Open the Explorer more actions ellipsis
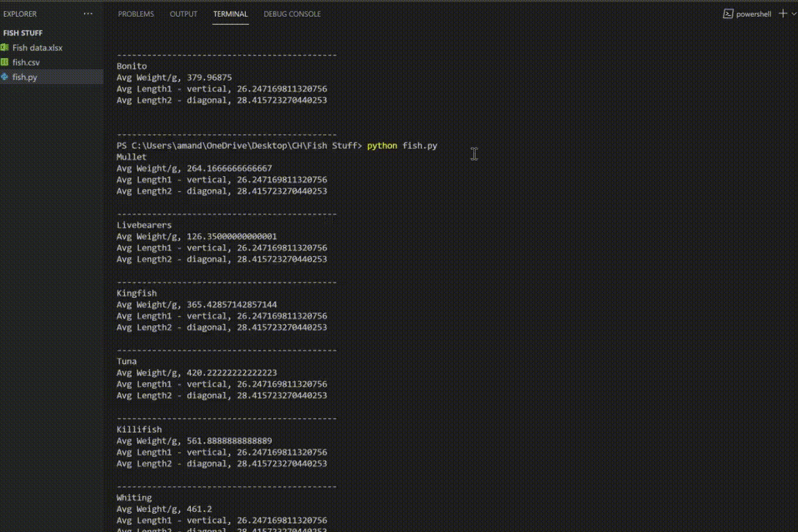 pos(88,14)
